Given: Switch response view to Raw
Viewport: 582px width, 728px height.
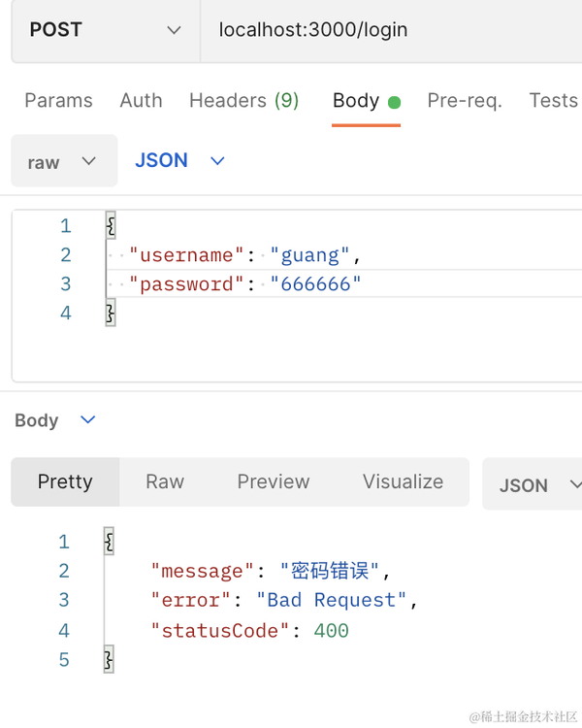Looking at the screenshot, I should pos(165,482).
